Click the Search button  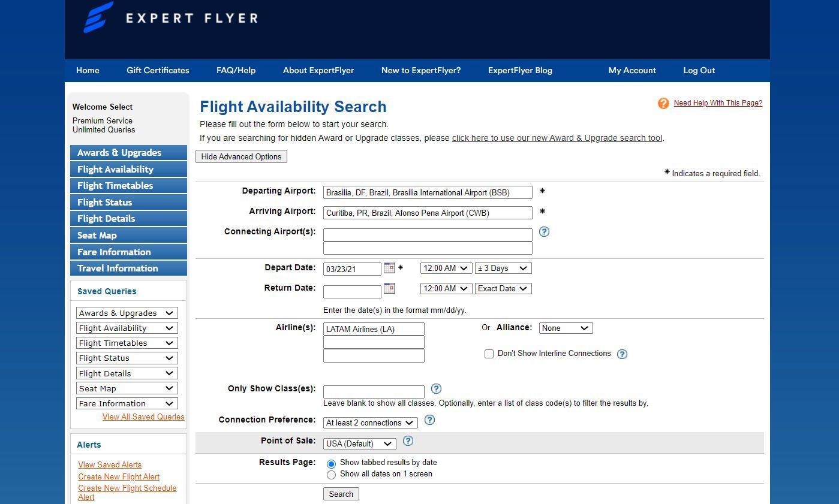(x=341, y=494)
